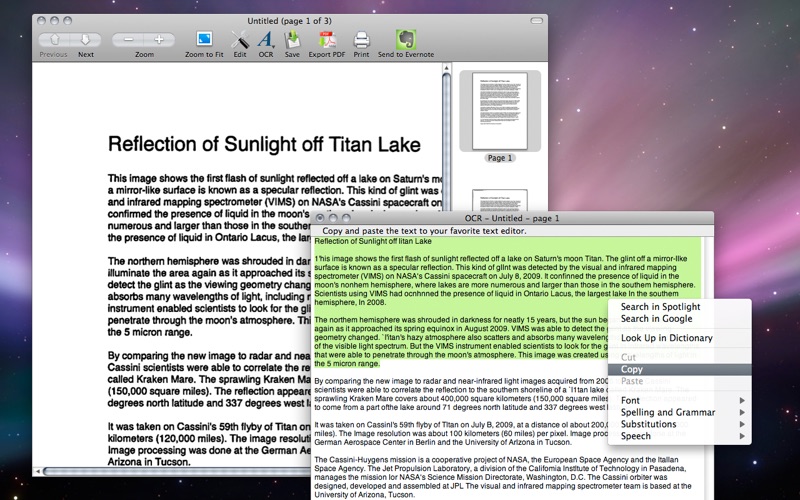Click OCR paragraph starting 'By comparing the new image'
This screenshot has height=500, width=800.
pyautogui.click(x=462, y=394)
